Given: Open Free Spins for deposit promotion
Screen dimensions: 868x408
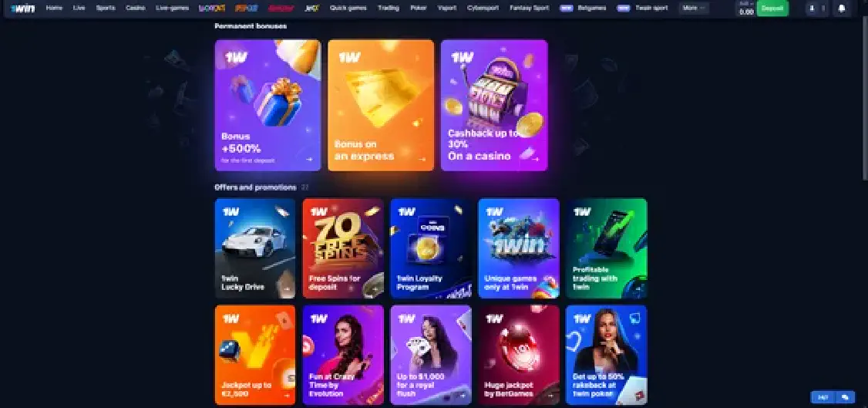Looking at the screenshot, I should pyautogui.click(x=343, y=248).
